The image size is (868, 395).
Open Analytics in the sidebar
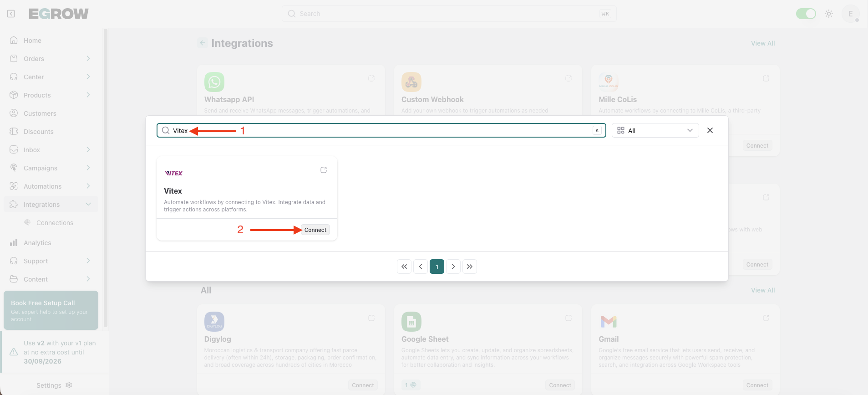51,243
